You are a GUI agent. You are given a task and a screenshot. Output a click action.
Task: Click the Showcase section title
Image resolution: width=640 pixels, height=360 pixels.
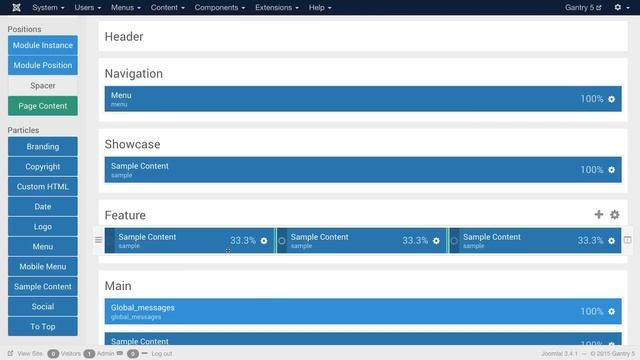click(x=132, y=144)
